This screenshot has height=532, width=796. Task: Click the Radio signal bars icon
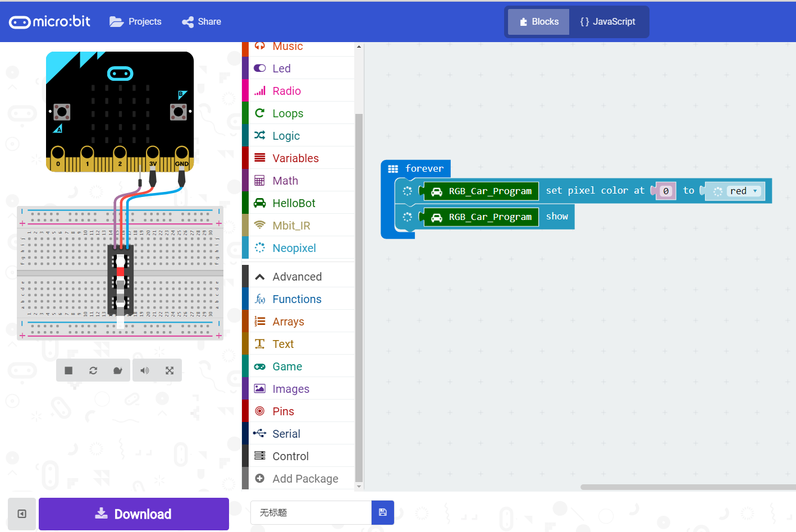point(259,90)
